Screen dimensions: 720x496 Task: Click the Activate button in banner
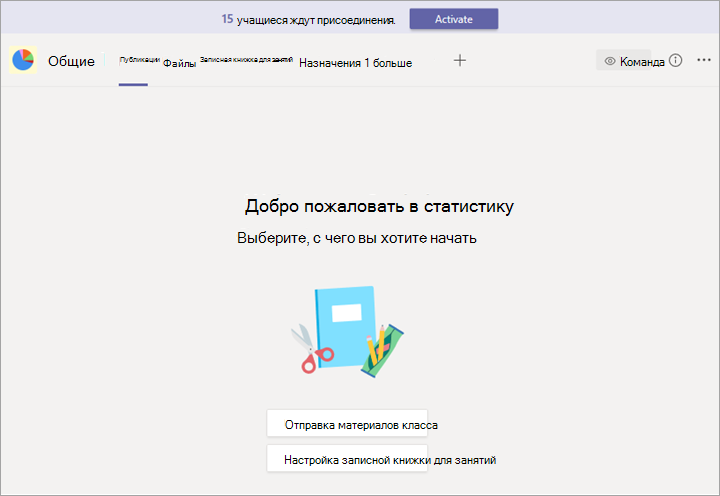454,19
